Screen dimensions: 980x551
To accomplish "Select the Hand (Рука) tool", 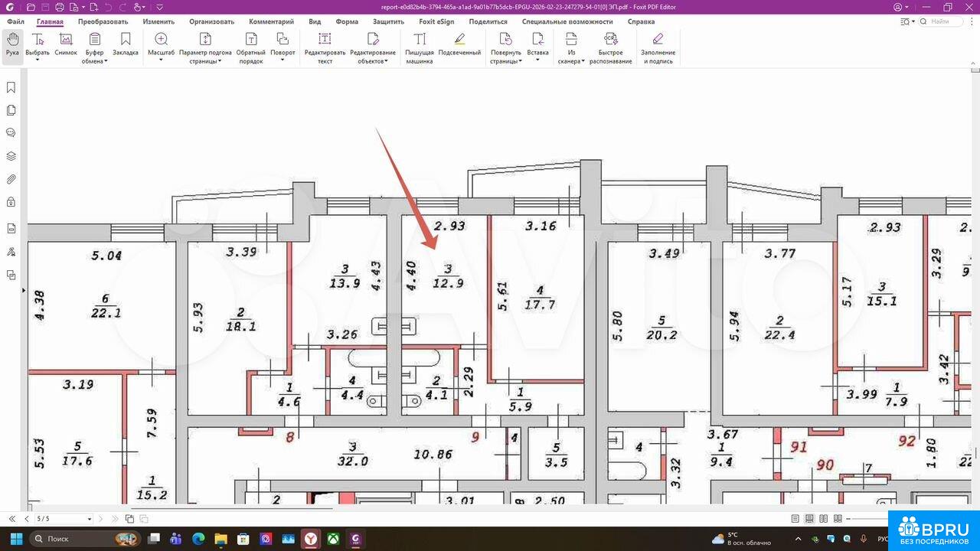I will point(12,44).
